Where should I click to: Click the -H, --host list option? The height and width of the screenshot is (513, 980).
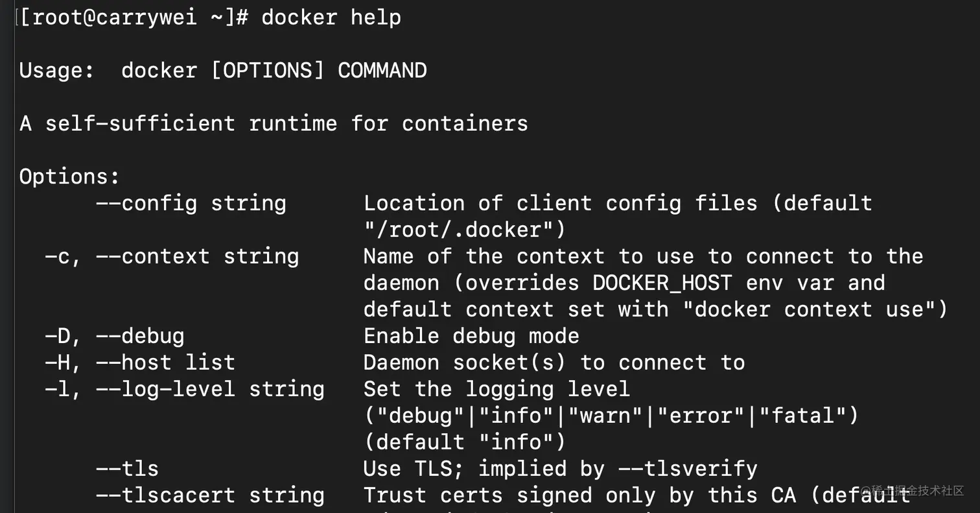click(x=140, y=363)
